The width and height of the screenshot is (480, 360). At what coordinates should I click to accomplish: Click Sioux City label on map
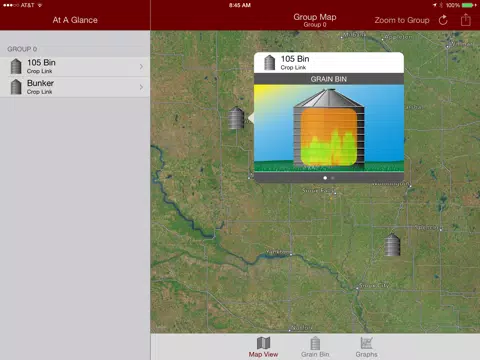(374, 286)
